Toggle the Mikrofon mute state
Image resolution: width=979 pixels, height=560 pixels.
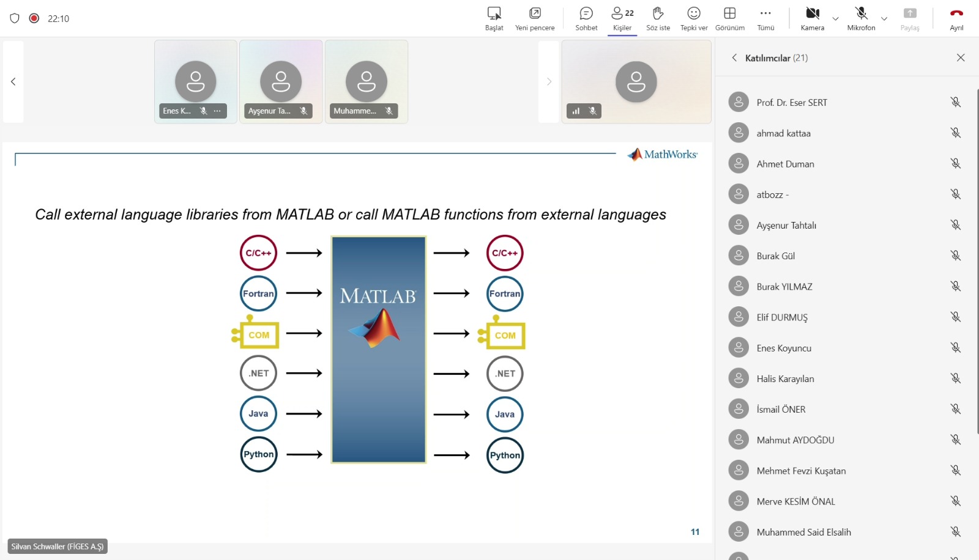point(862,18)
